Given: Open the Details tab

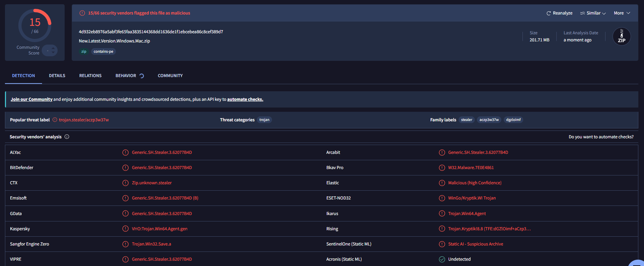Looking at the screenshot, I should pyautogui.click(x=57, y=76).
